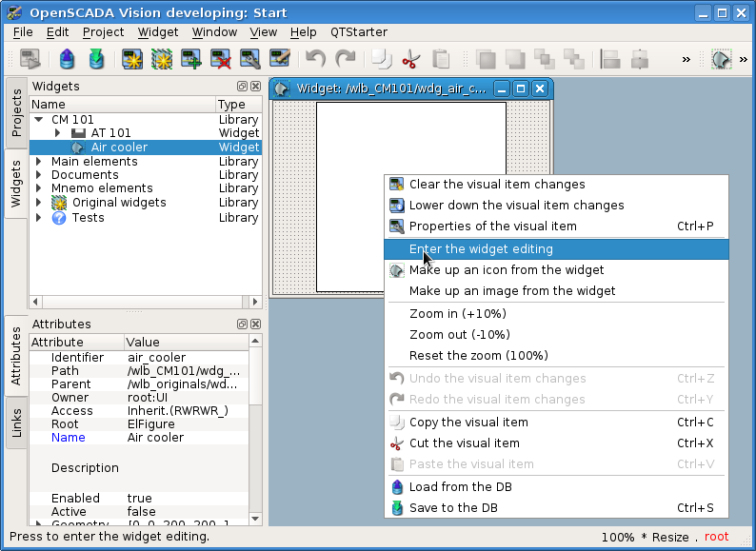Open the File menu

[x=23, y=32]
